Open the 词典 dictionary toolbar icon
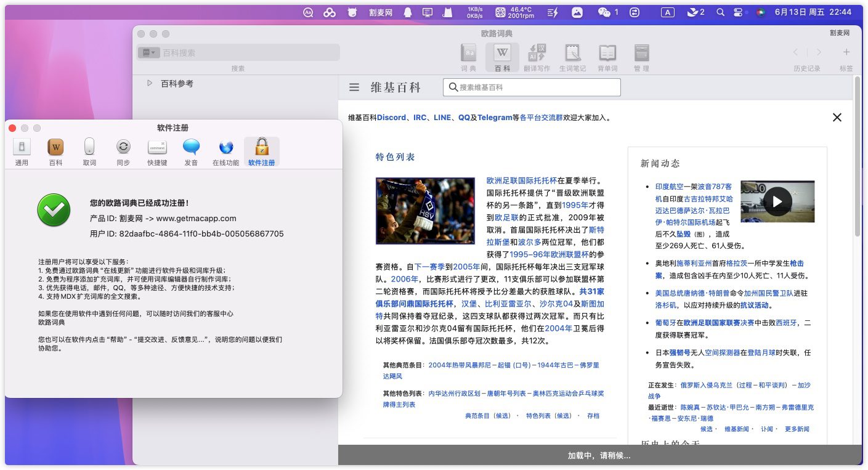868x470 pixels. click(469, 57)
